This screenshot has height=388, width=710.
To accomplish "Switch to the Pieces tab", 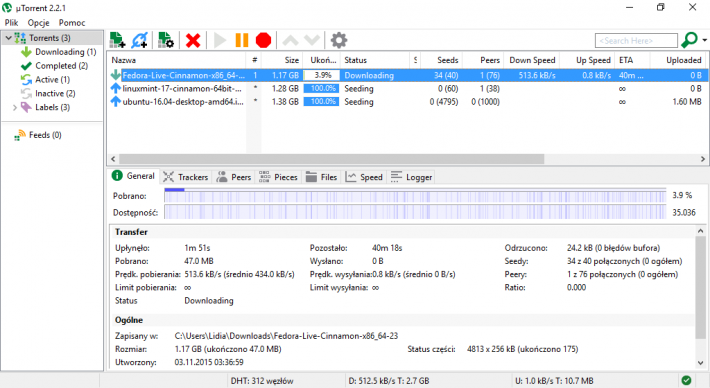I will point(278,177).
